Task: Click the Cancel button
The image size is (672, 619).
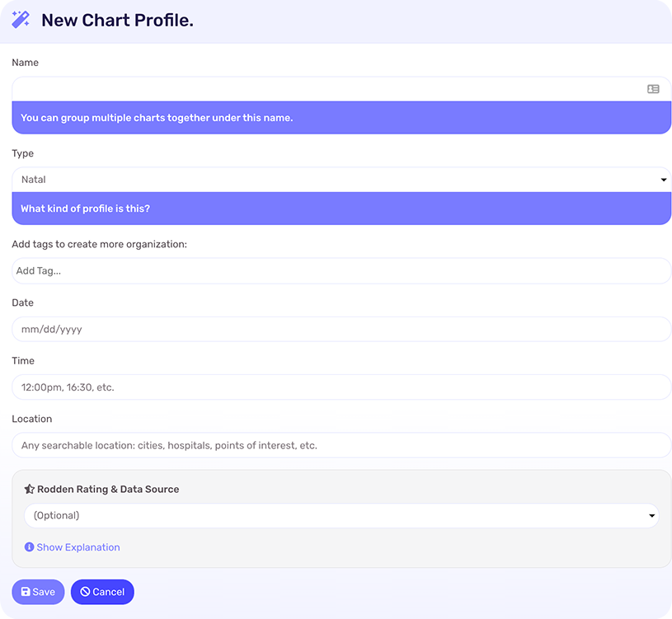Action: (102, 592)
